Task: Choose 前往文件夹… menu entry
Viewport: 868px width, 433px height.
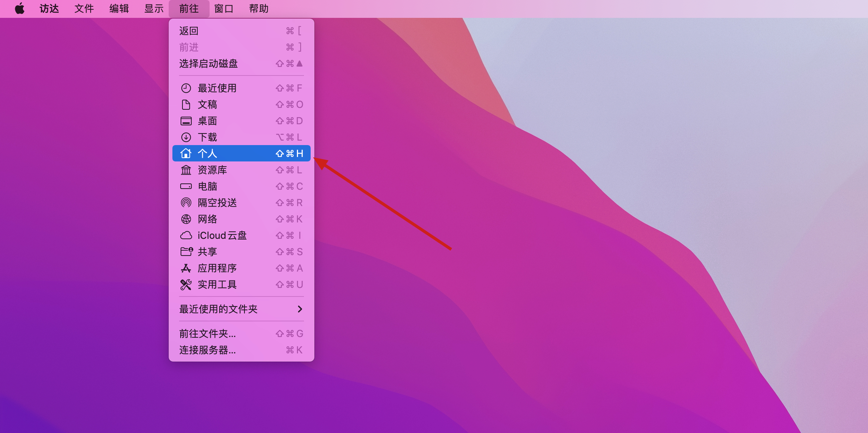Action: [x=207, y=334]
